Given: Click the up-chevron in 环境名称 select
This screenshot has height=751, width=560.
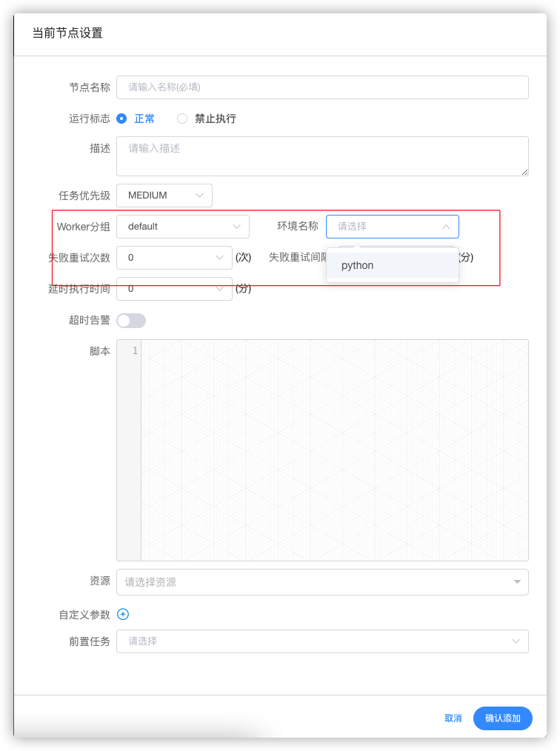Looking at the screenshot, I should coord(446,227).
